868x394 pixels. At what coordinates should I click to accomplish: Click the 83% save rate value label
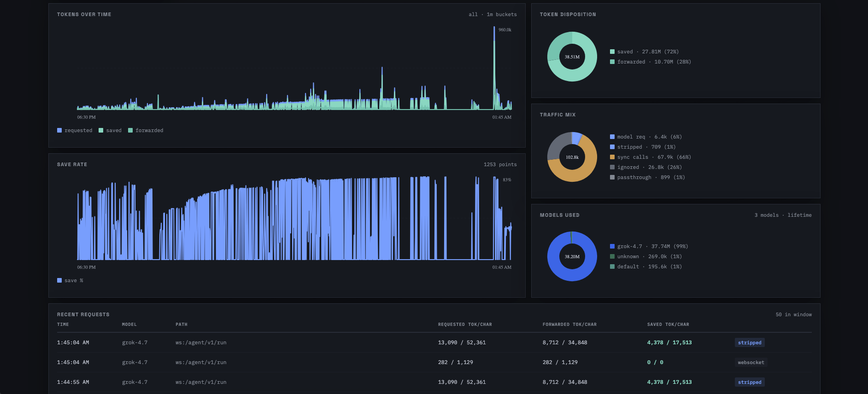[507, 180]
